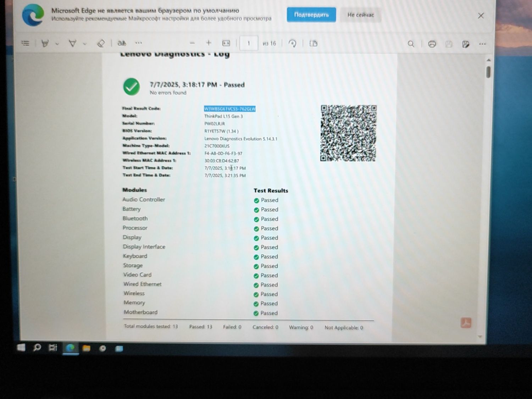Click 'Total modules tested: 13' summary text
The image size is (532, 399).
(151, 326)
